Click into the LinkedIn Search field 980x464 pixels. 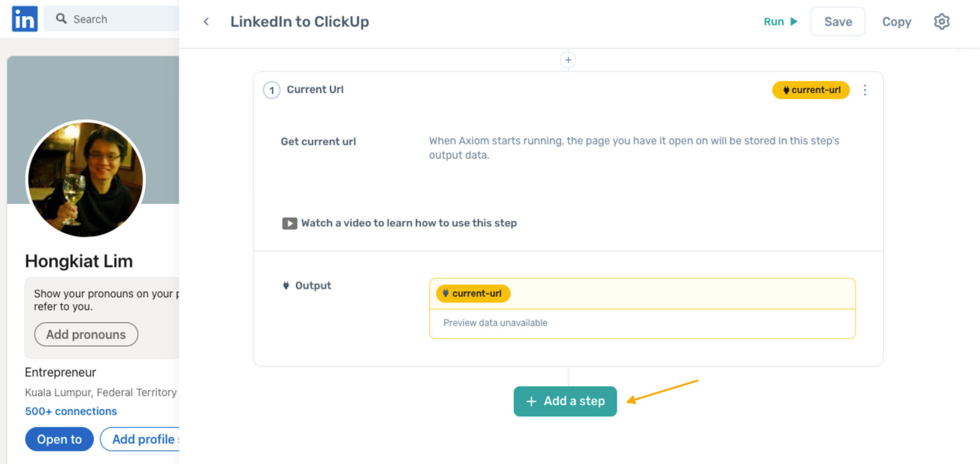(111, 18)
